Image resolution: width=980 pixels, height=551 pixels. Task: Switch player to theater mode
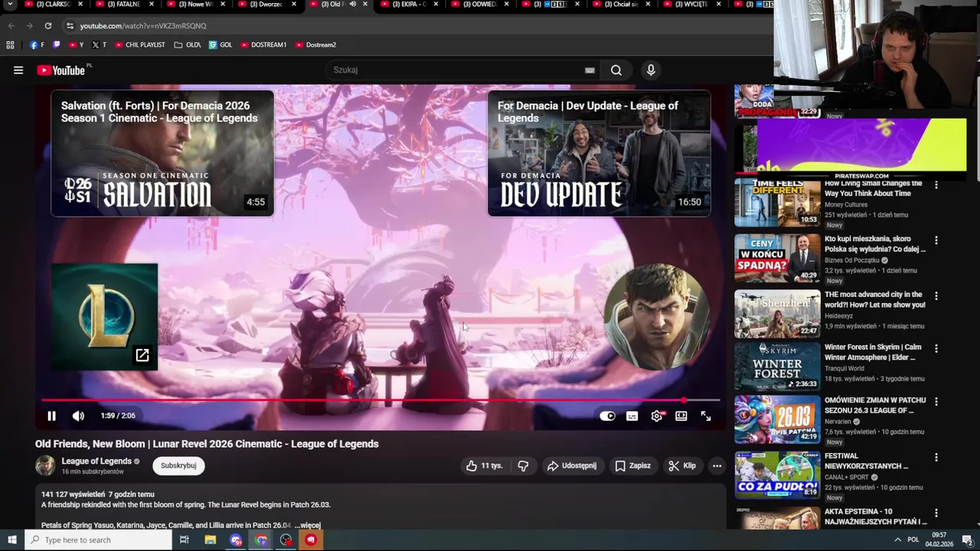click(681, 416)
